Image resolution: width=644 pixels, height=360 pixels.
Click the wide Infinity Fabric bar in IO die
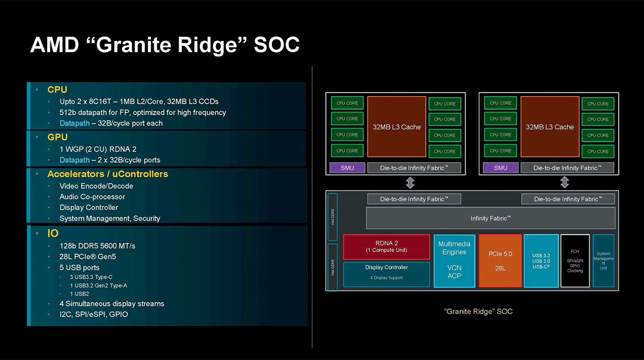[x=490, y=218]
